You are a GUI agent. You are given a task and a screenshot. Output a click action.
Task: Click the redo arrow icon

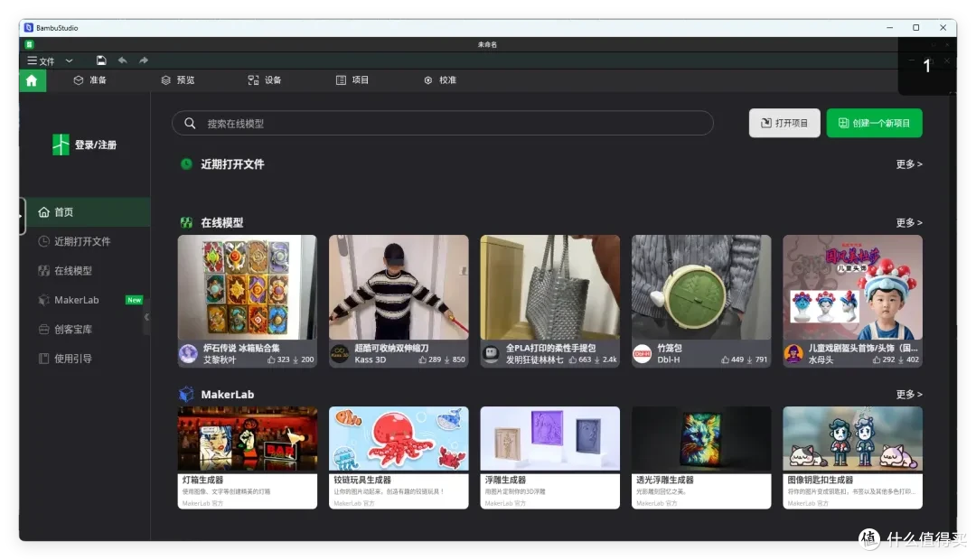[144, 61]
